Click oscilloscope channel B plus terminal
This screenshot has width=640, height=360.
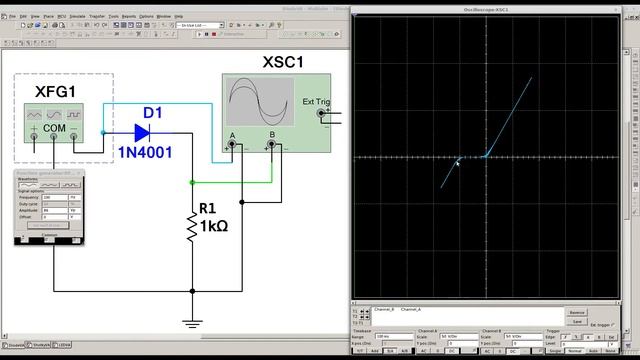271,144
